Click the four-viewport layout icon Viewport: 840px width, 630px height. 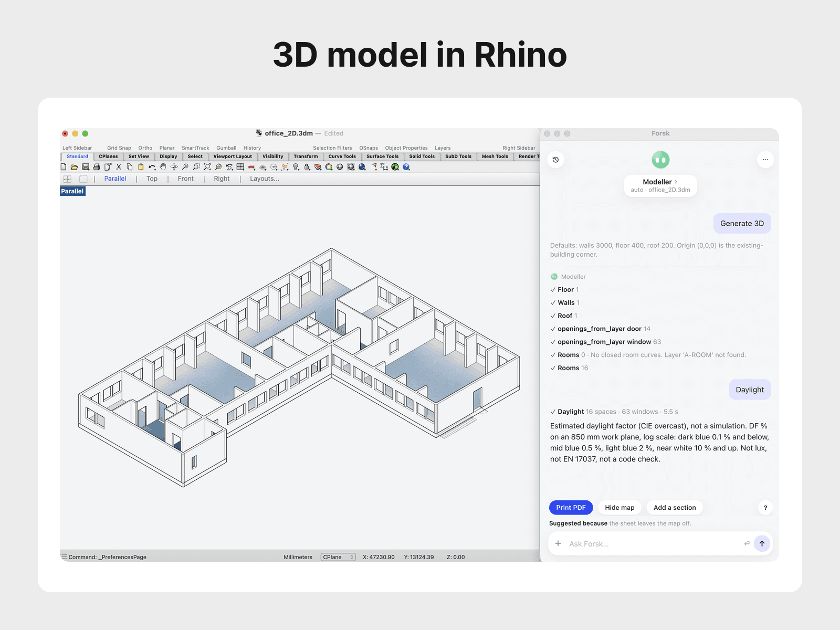click(240, 167)
